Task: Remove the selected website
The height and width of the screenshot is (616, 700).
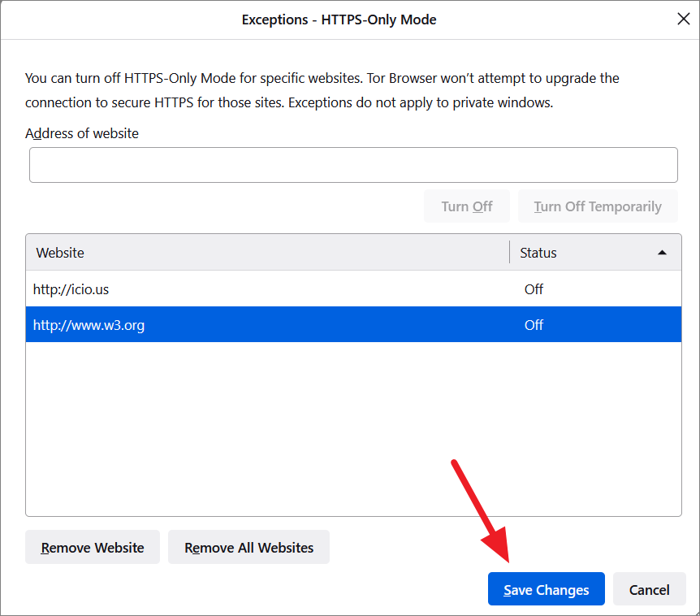Action: [93, 548]
